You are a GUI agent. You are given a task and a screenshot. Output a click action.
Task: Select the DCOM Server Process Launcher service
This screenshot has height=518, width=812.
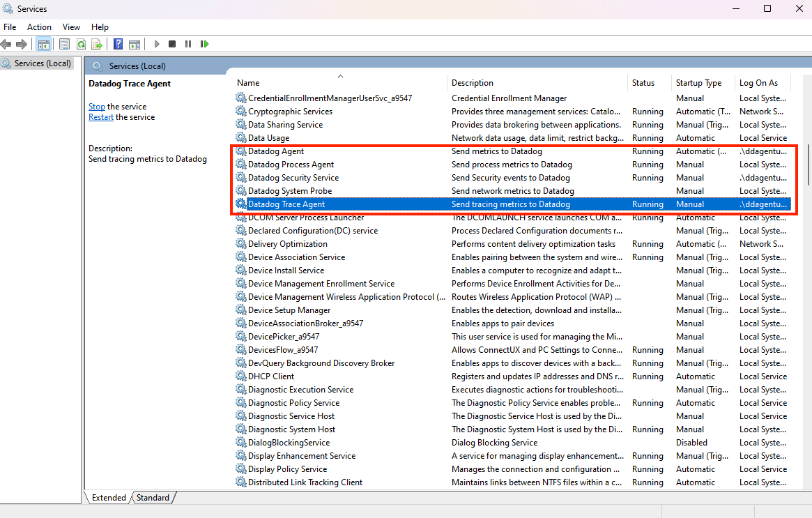coord(513,218)
